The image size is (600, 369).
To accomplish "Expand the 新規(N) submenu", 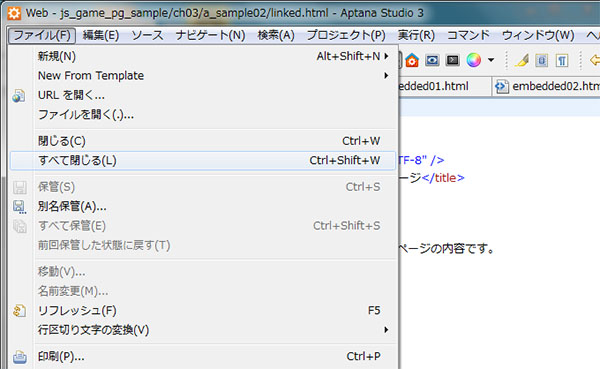I will coord(203,56).
